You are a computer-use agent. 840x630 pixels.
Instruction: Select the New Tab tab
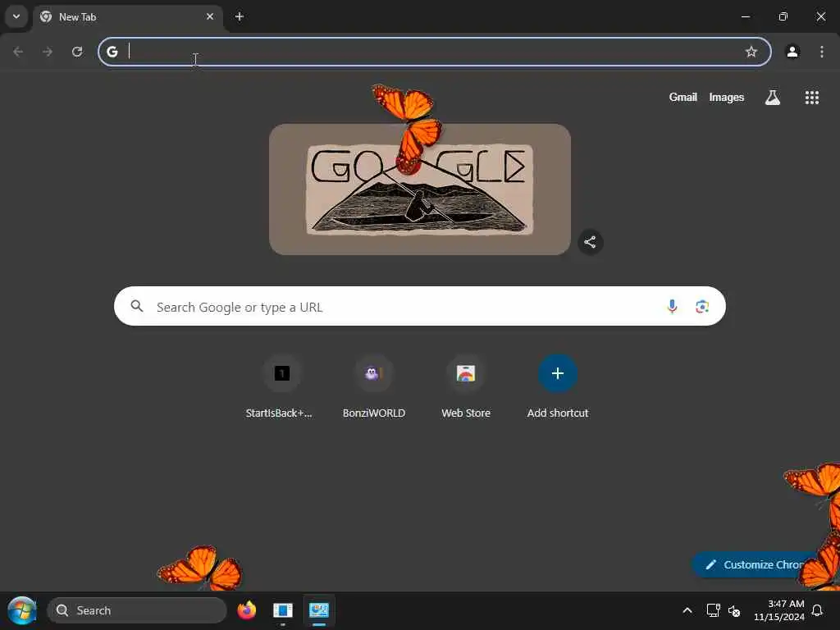(x=127, y=16)
